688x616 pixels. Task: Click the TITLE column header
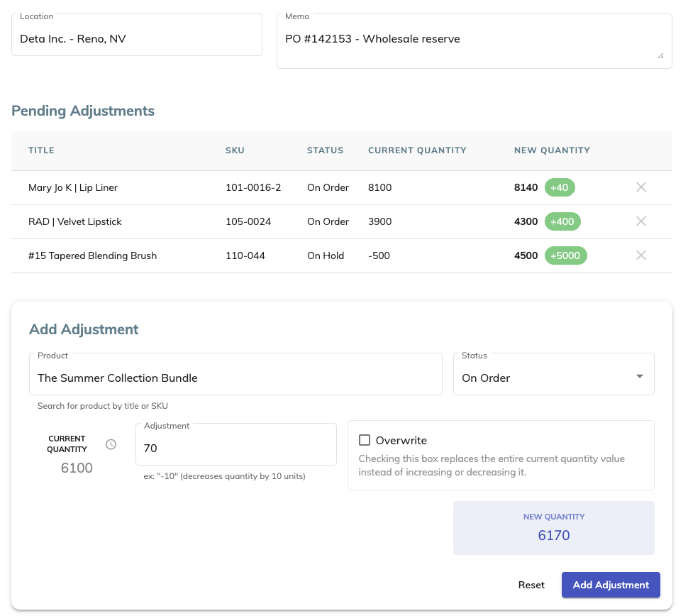(x=41, y=150)
